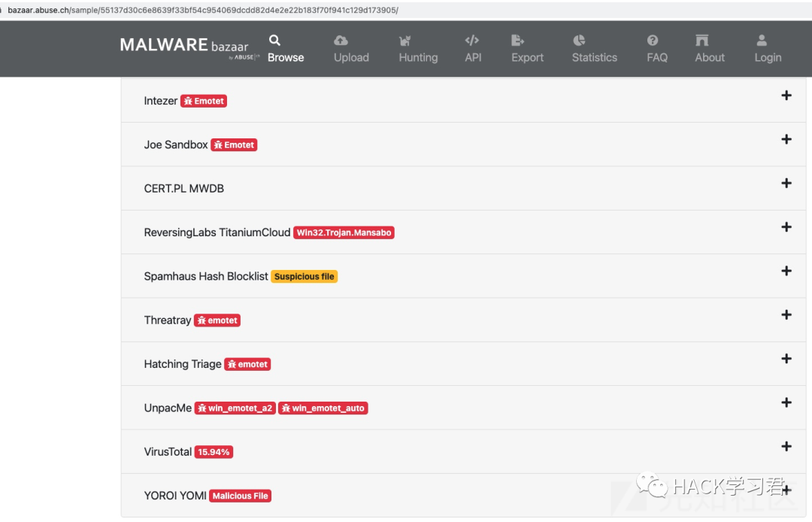Click the CERT.PL MWDB label
The image size is (812, 522).
point(184,189)
